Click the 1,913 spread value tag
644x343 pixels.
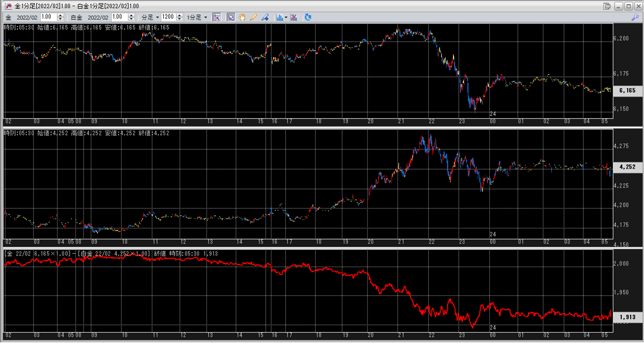click(627, 316)
